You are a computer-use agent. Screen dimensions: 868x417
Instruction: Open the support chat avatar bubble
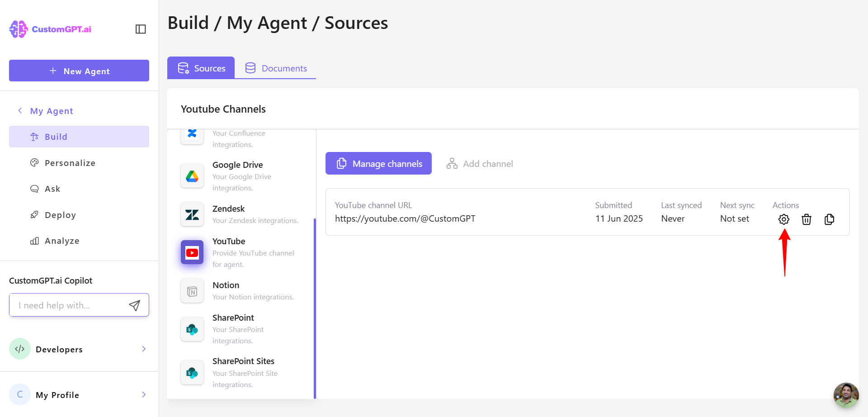pos(846,395)
